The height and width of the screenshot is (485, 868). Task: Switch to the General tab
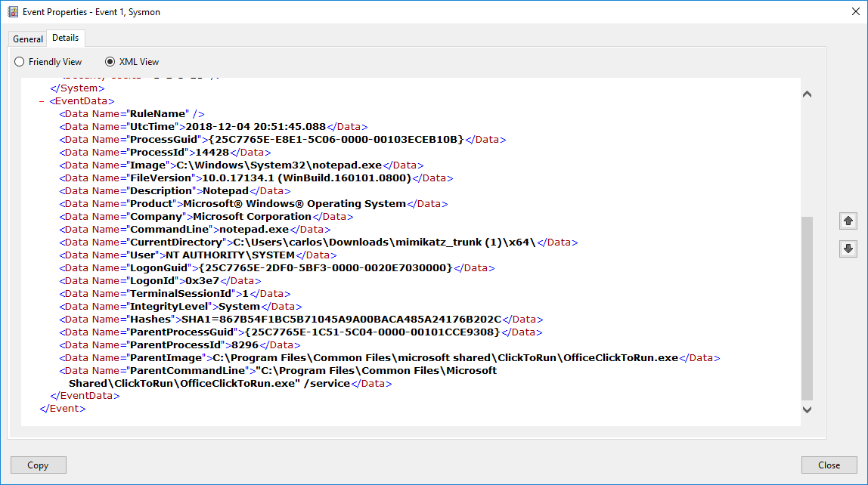pyautogui.click(x=27, y=38)
